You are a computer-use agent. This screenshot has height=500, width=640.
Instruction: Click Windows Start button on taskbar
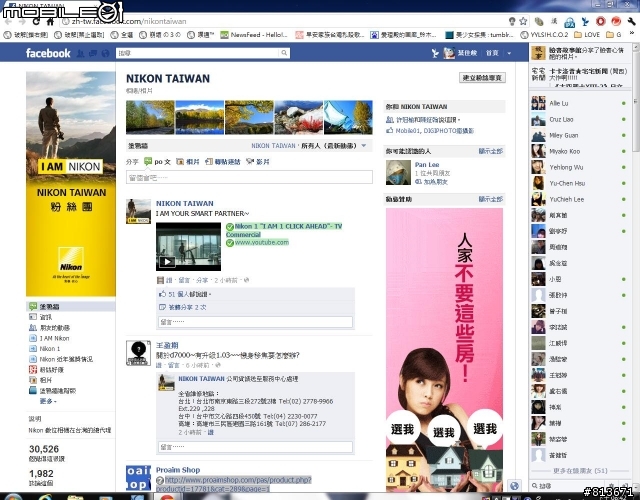(12, 497)
